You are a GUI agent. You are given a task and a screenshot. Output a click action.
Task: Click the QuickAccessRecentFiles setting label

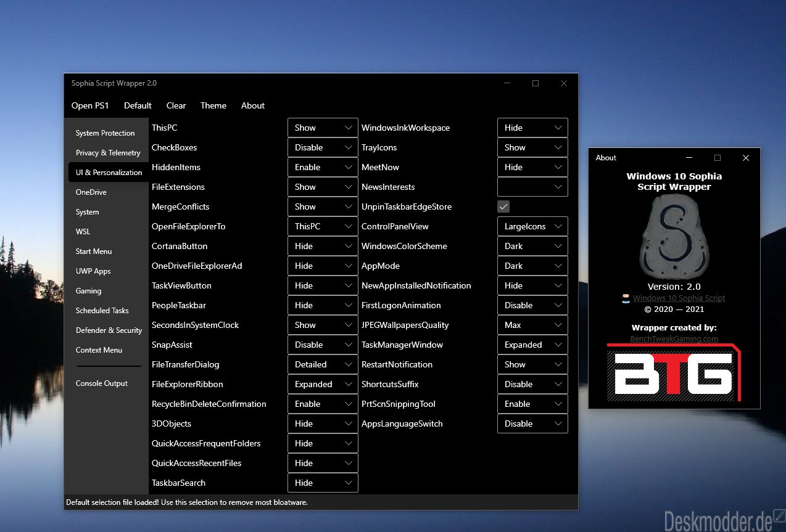click(x=197, y=463)
